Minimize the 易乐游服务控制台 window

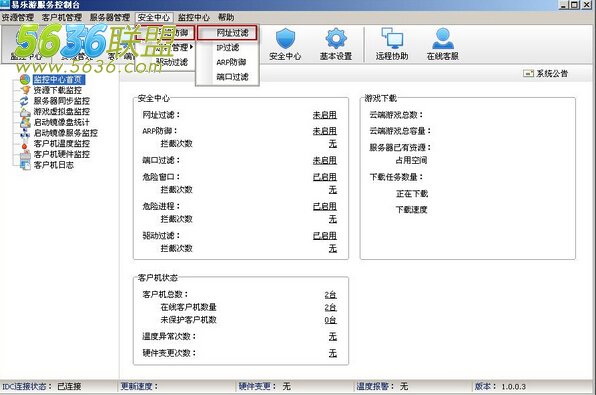coord(564,5)
